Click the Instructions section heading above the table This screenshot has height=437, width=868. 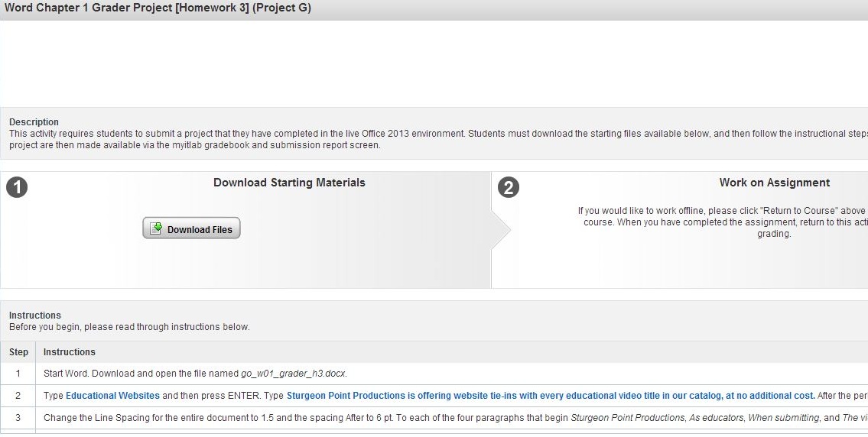pyautogui.click(x=34, y=316)
